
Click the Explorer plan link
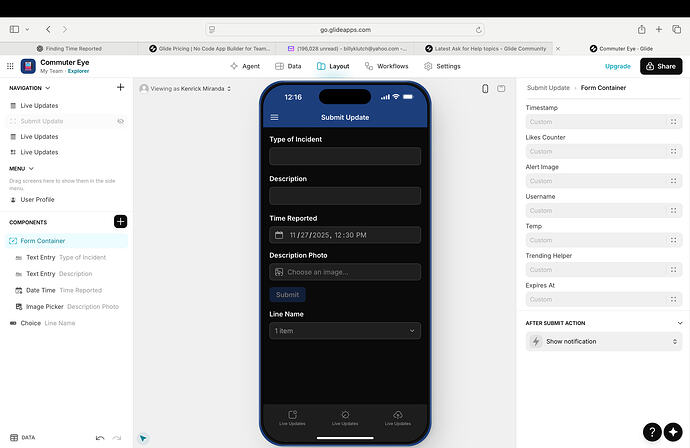click(x=78, y=71)
